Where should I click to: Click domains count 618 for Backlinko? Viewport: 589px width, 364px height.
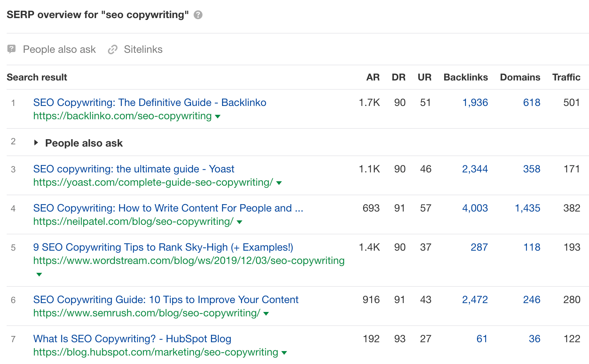(x=532, y=102)
